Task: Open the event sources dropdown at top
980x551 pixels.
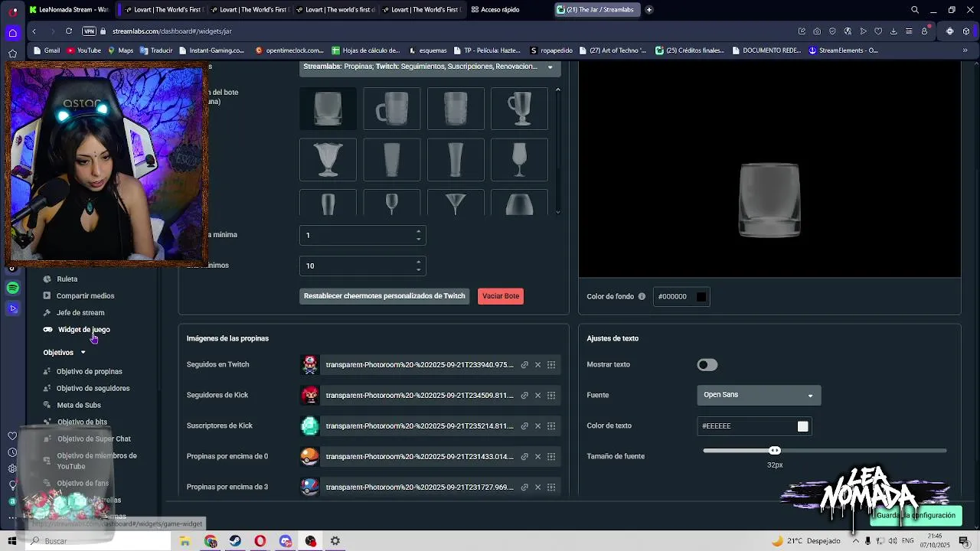Action: pyautogui.click(x=430, y=67)
